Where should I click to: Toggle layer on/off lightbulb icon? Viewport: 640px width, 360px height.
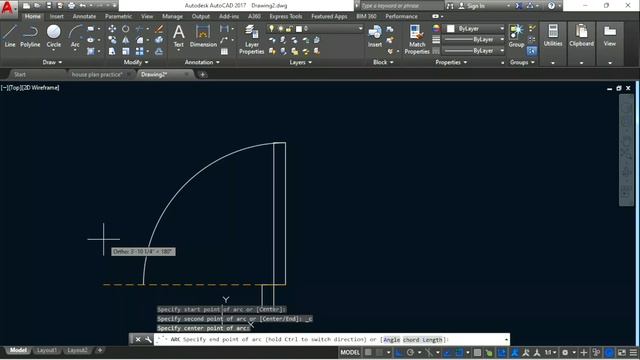point(271,29)
